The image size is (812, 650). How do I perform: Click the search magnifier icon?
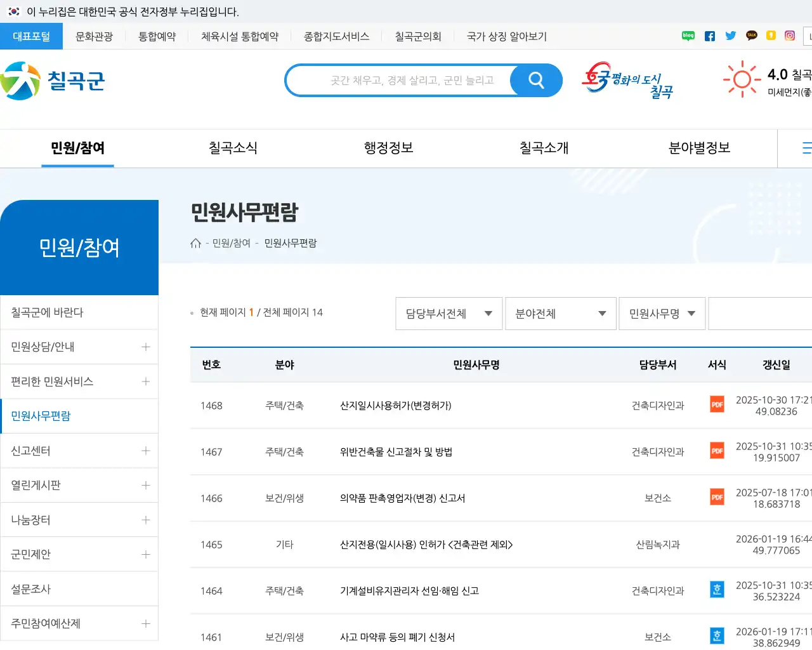point(536,80)
